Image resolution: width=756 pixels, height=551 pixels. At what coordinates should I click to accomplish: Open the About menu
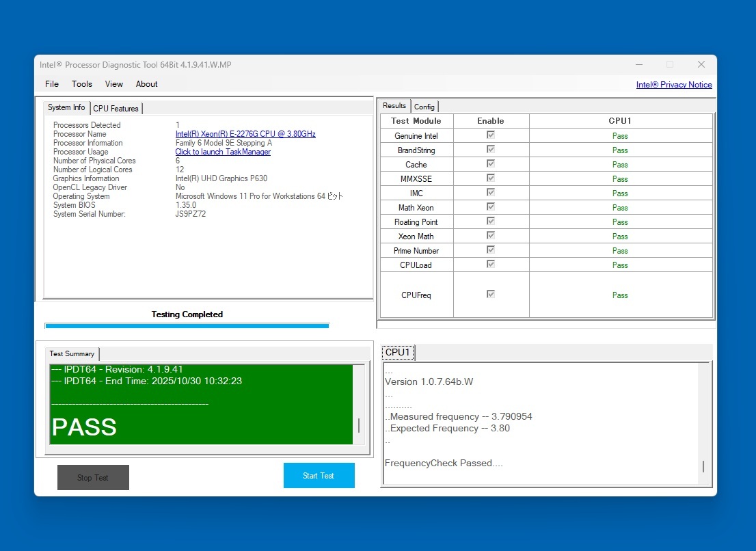(146, 84)
